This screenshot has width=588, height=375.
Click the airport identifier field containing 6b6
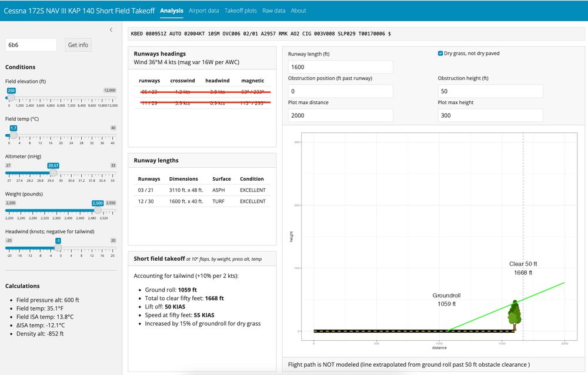click(x=31, y=45)
